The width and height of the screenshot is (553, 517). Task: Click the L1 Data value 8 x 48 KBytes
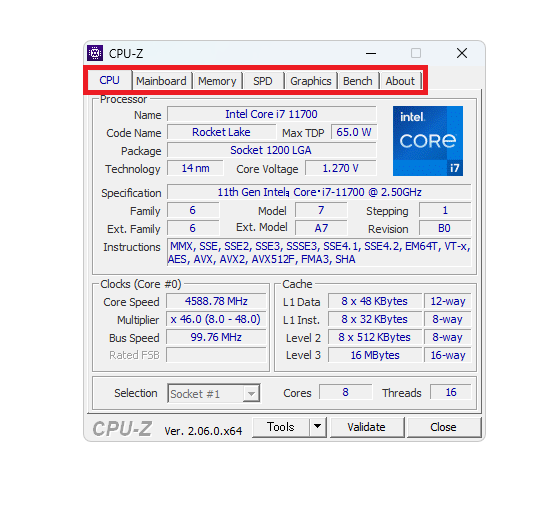[375, 301]
